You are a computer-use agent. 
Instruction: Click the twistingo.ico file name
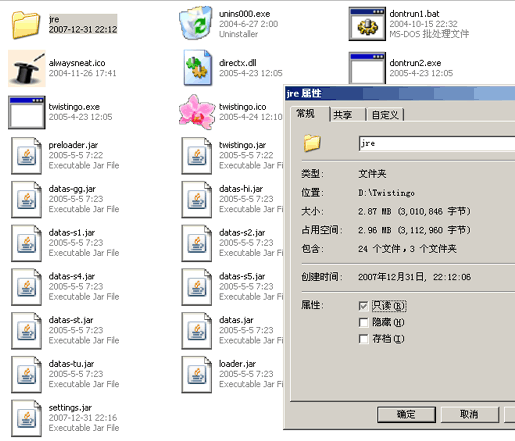pos(243,107)
